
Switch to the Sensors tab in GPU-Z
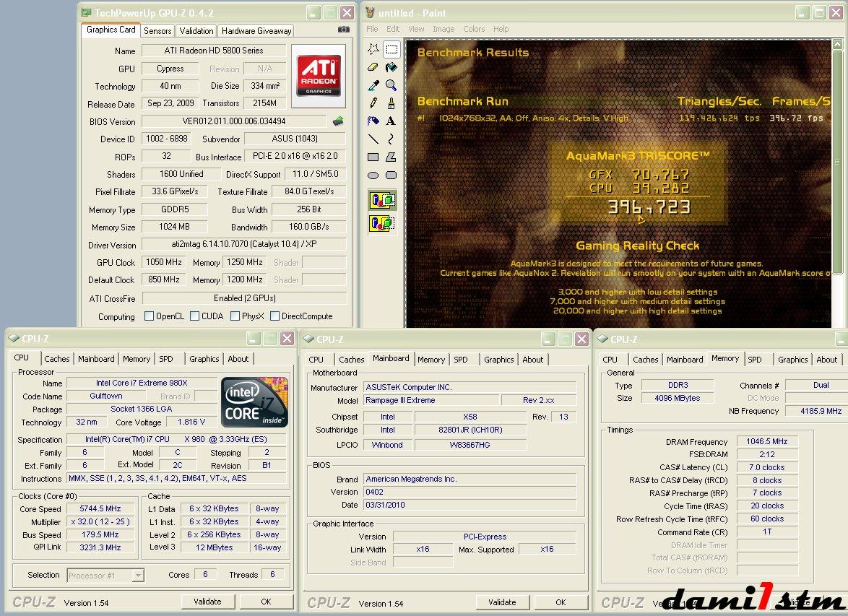pyautogui.click(x=157, y=31)
